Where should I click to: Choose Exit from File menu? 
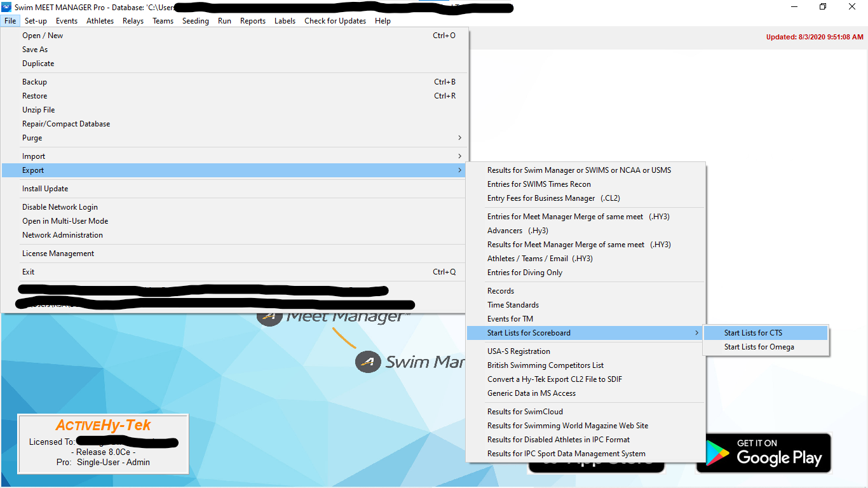[234, 272]
